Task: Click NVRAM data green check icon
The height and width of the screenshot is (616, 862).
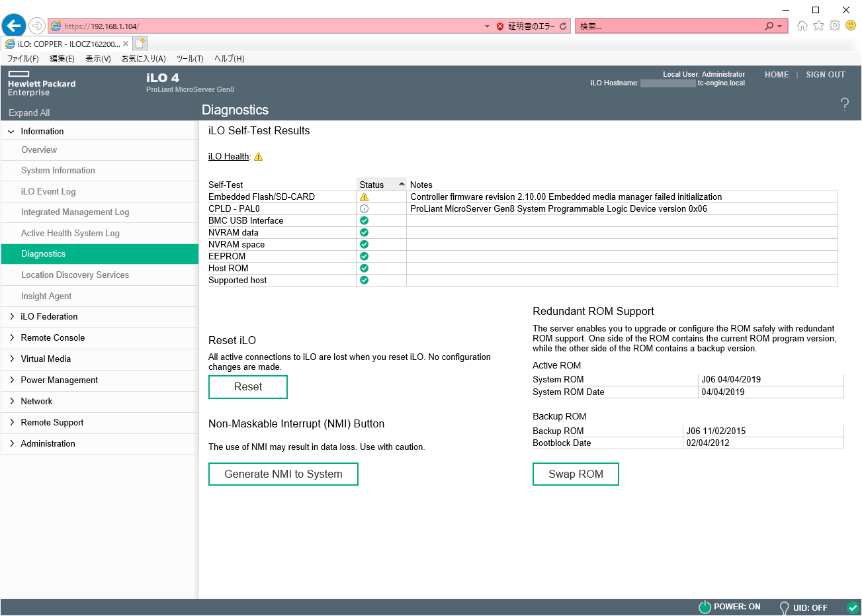Action: point(364,233)
